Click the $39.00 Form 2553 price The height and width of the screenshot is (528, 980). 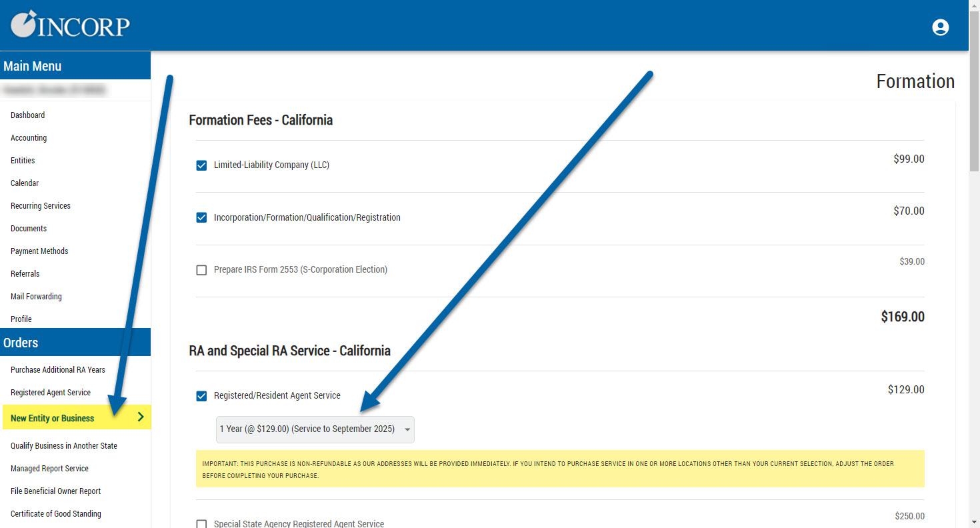912,261
